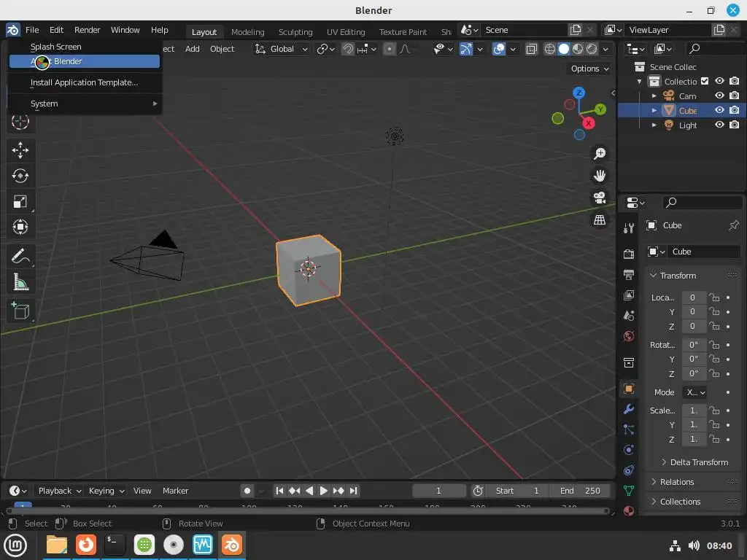Choose Install Application Template
This screenshot has width=747, height=560.
coord(85,82)
